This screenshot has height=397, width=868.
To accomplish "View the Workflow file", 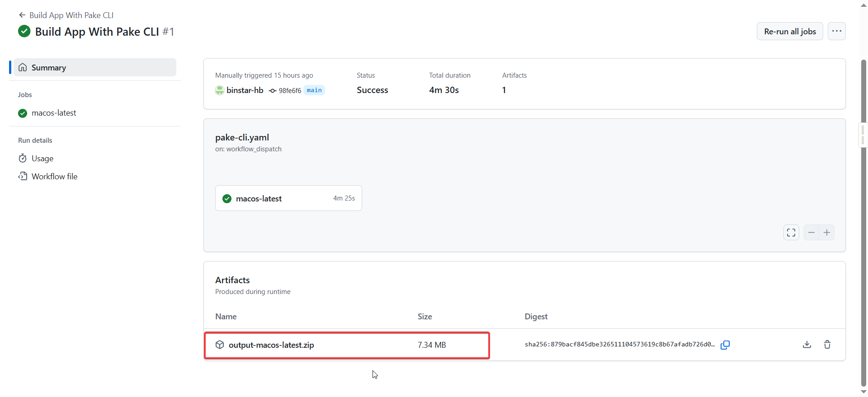I will point(54,177).
